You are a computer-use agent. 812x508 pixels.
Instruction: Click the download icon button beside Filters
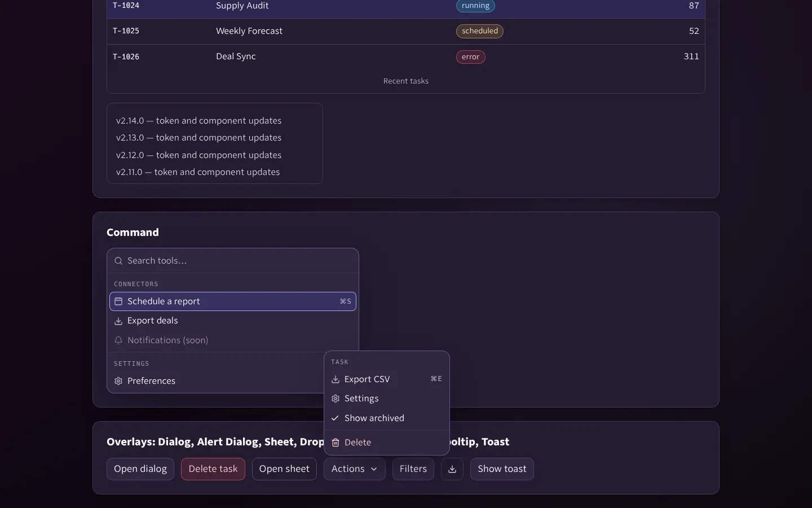452,469
